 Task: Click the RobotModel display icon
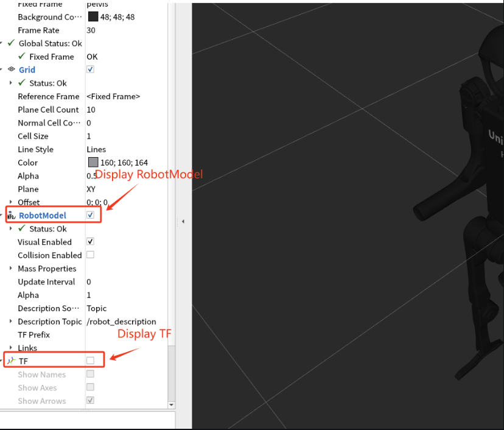pyautogui.click(x=11, y=216)
